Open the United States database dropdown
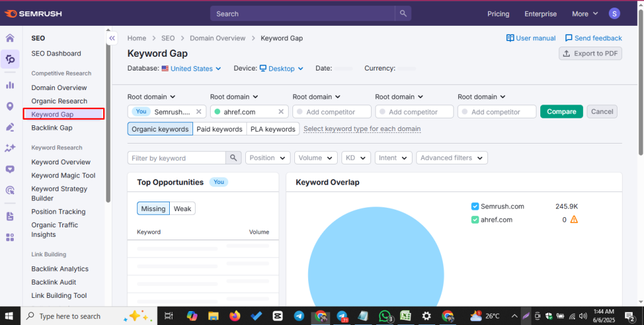 [x=191, y=69]
